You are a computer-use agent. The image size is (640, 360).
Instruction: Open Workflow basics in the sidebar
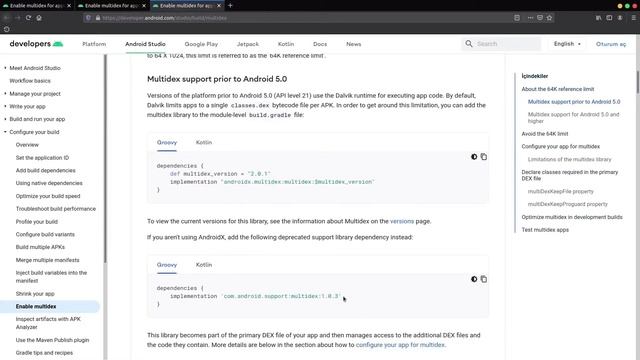coord(30,81)
